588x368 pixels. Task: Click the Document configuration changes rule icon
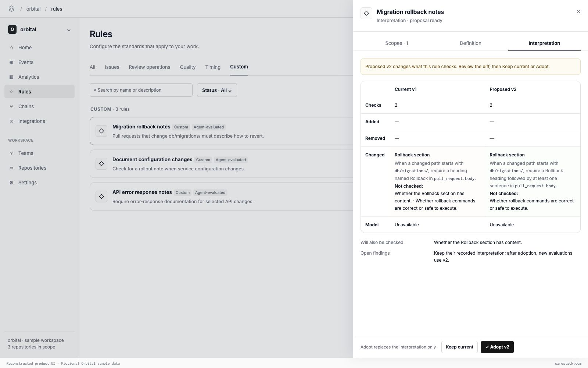[x=101, y=164]
